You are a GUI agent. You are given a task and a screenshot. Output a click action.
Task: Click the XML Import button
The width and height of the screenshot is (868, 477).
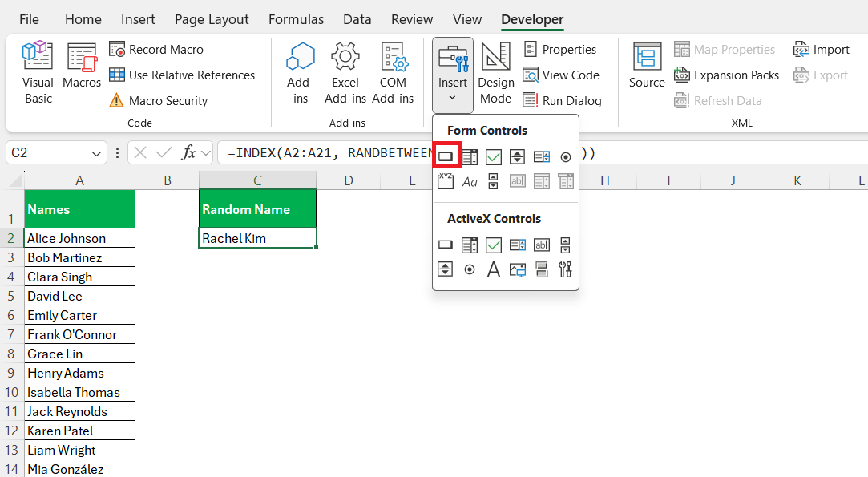[822, 50]
